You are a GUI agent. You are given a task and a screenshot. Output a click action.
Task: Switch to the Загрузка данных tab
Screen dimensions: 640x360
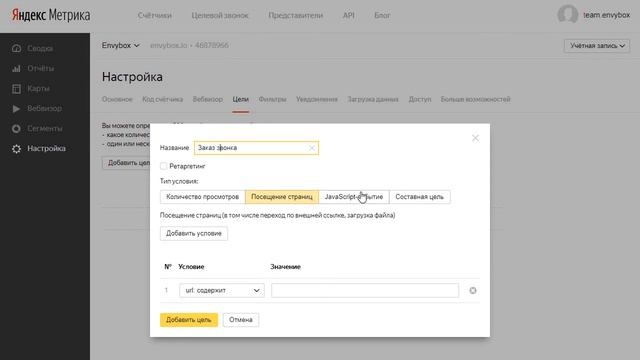click(373, 99)
